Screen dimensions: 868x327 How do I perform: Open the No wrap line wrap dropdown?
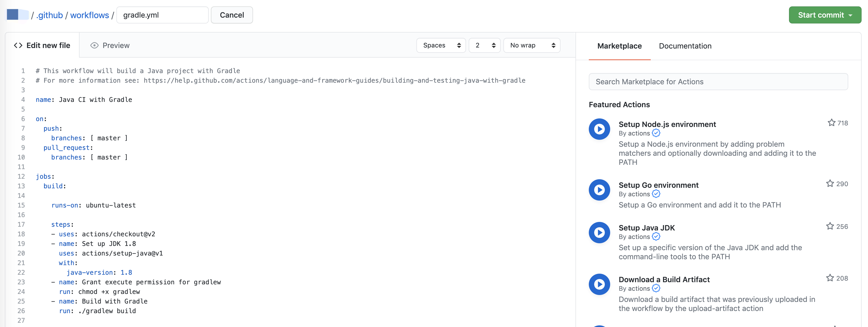[531, 45]
